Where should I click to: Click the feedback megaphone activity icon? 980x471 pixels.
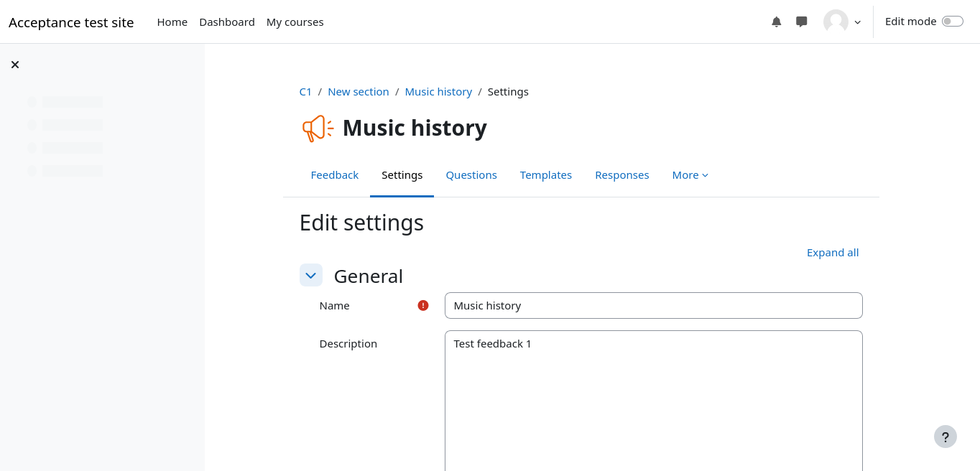[318, 128]
